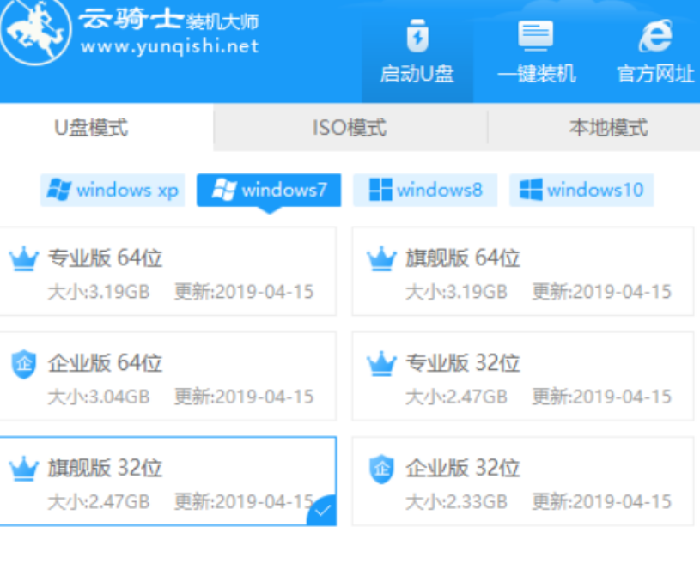The width and height of the screenshot is (700, 588).
Task: Click crown icon beside 旗舰版 64位
Action: (x=380, y=258)
